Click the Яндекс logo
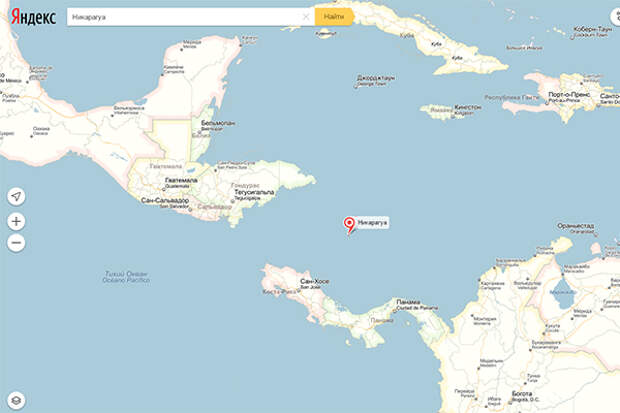620x413 pixels. click(33, 17)
